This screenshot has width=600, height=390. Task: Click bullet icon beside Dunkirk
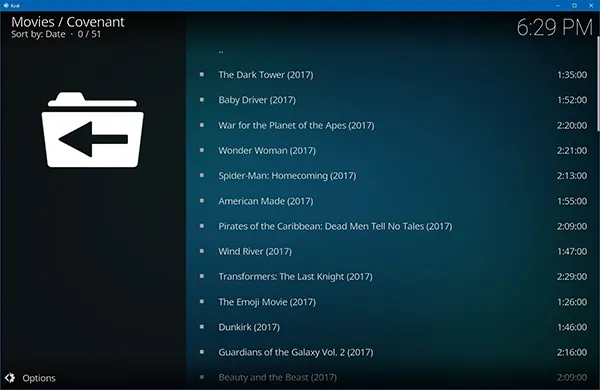pos(202,327)
